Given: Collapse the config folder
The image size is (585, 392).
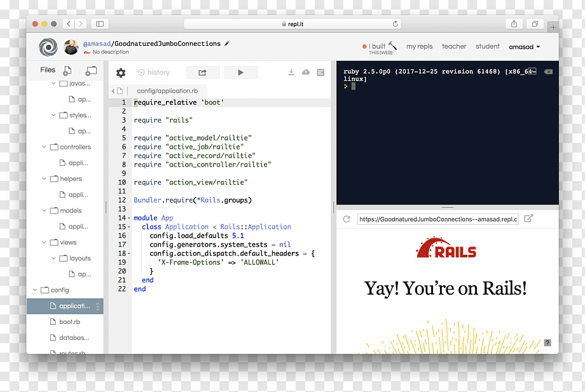Looking at the screenshot, I should (35, 290).
